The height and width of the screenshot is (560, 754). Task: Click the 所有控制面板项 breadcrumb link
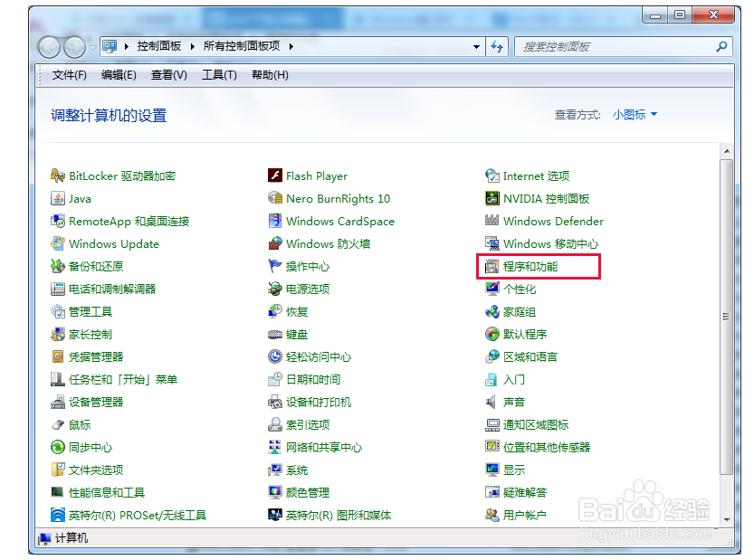[242, 46]
